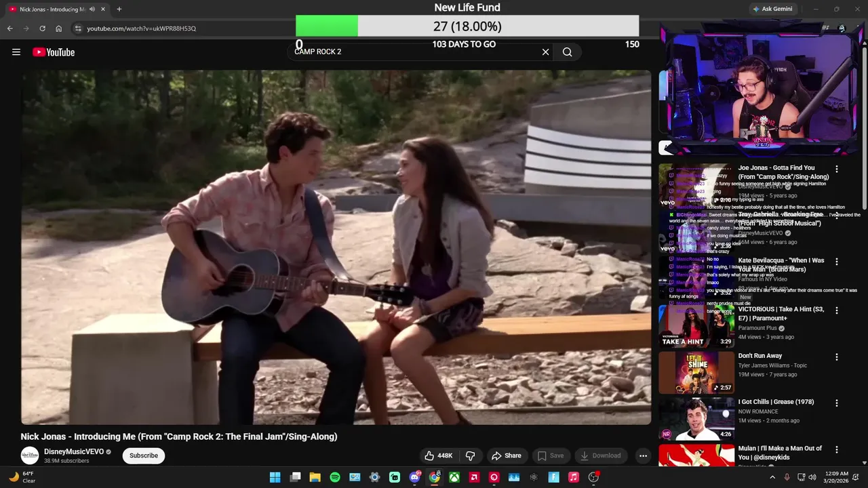868x488 pixels.
Task: Mute the tab via speaker icon
Action: coord(92,9)
